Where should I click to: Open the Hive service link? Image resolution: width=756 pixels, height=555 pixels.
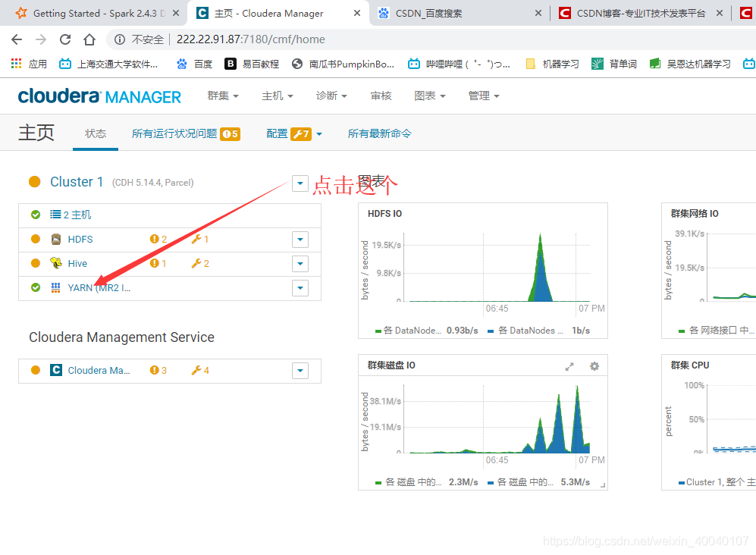pos(77,263)
